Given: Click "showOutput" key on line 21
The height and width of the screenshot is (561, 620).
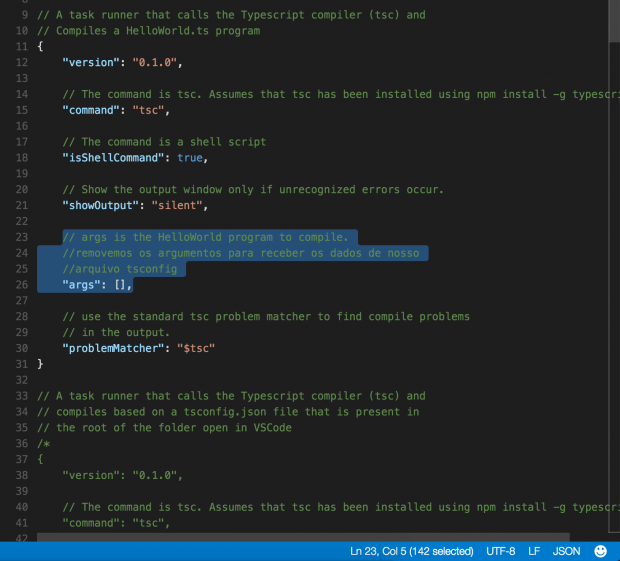Looking at the screenshot, I should tap(100, 206).
